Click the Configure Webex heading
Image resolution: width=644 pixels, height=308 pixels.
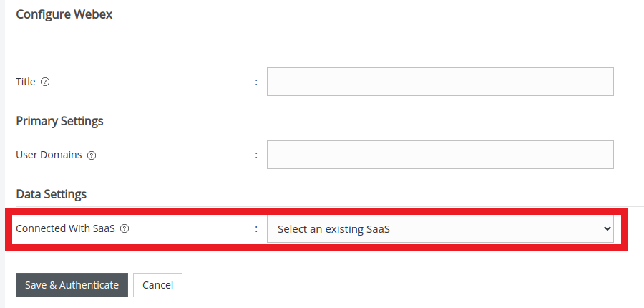[64, 14]
